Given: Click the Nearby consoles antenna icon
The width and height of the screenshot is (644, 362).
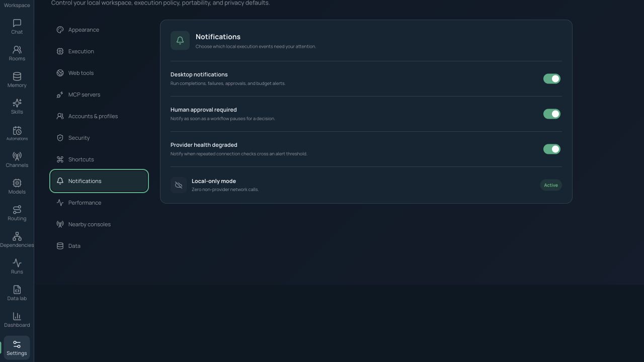Looking at the screenshot, I should click(60, 224).
